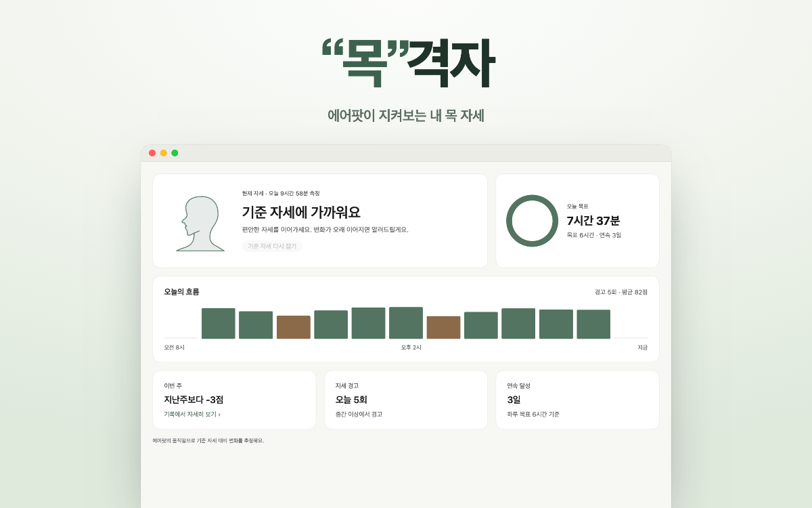Click the green daily goal progress ring
The image size is (812, 508).
[x=532, y=221]
